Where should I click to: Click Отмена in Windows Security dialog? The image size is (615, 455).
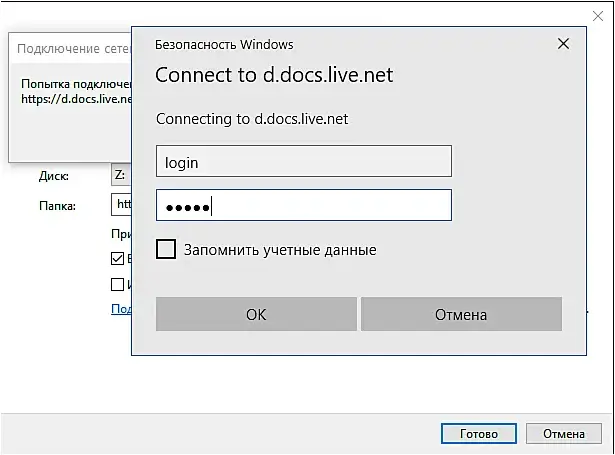[461, 314]
